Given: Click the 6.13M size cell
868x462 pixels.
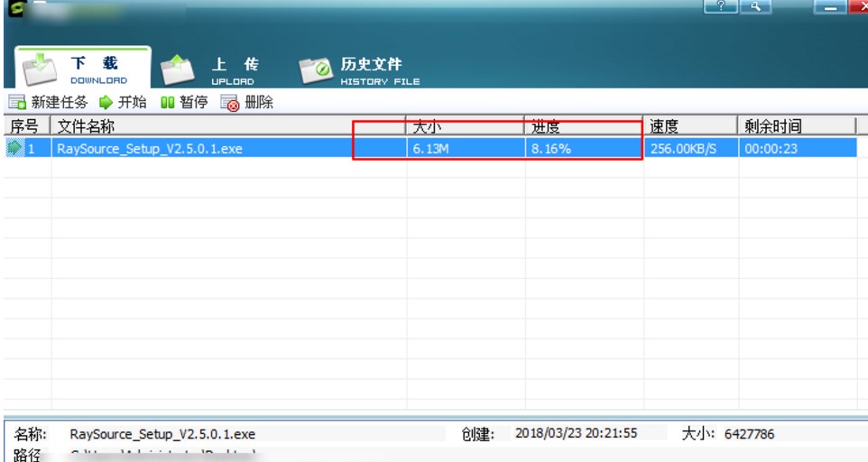Looking at the screenshot, I should click(x=466, y=148).
